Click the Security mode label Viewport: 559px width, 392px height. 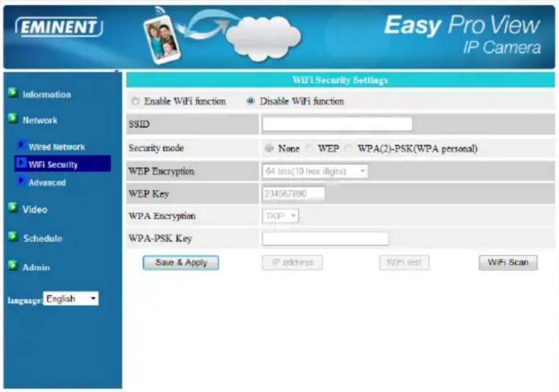coord(156,148)
